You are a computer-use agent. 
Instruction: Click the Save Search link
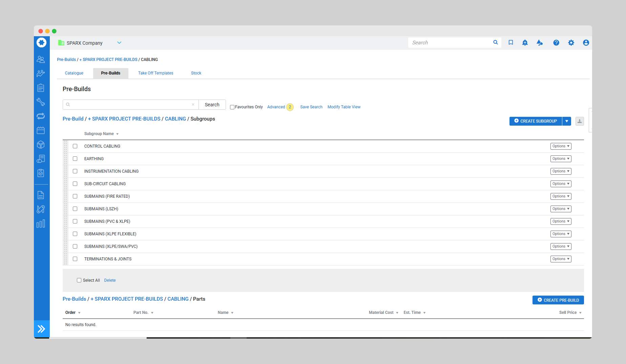(x=311, y=107)
